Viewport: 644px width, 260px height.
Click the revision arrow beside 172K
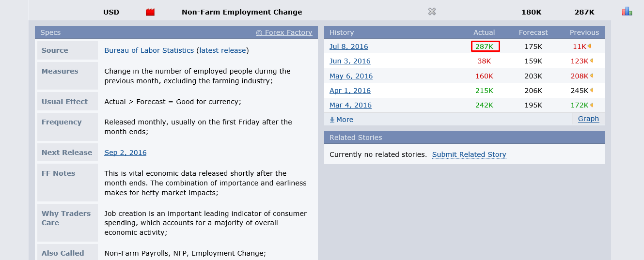tap(592, 105)
